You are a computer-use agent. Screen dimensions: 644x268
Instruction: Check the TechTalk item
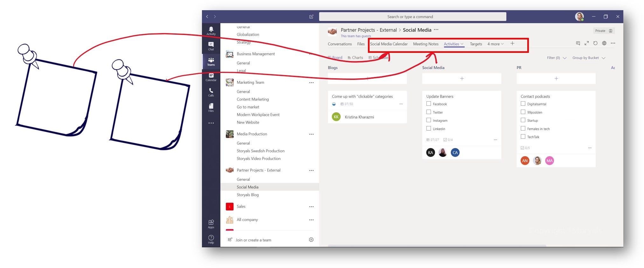(x=523, y=137)
